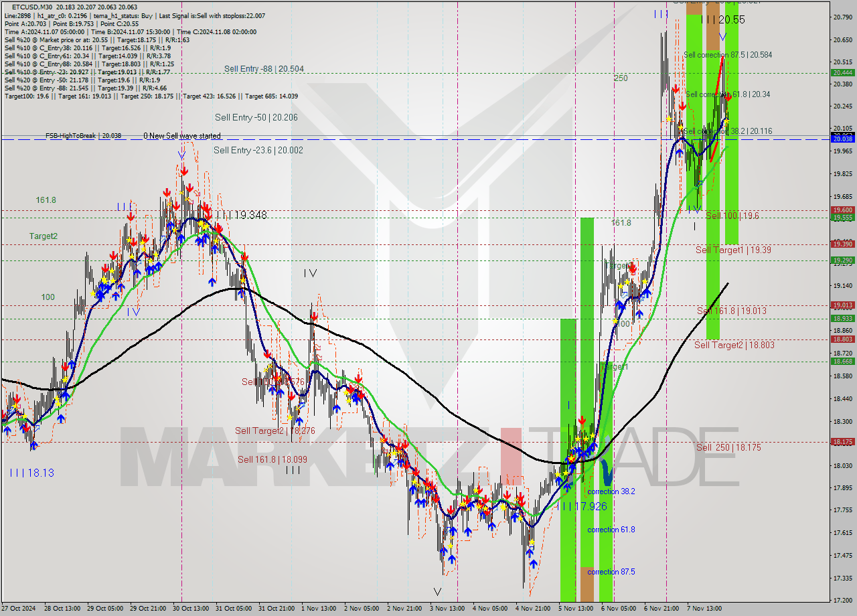Select the '30 Oct 13:00' time label
The width and height of the screenshot is (857, 616).
190,609
